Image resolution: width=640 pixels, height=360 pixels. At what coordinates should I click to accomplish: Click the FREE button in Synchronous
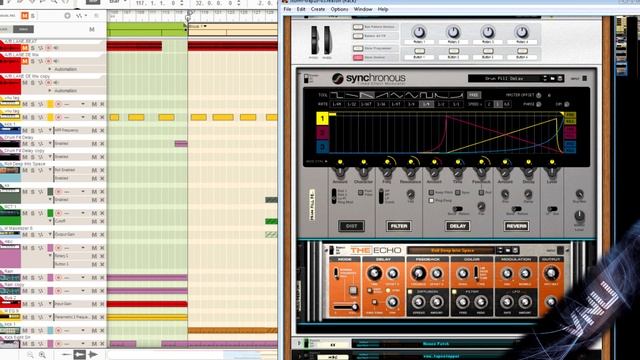click(473, 95)
